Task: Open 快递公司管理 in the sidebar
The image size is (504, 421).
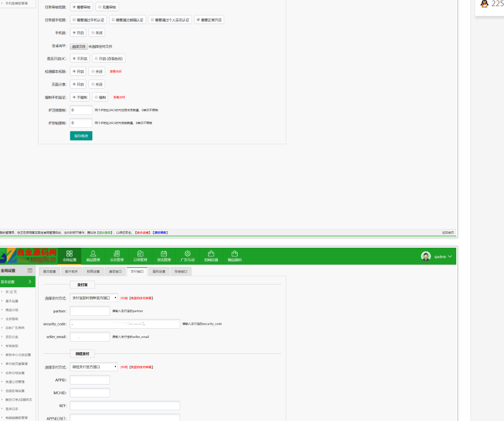Action: coord(15,382)
